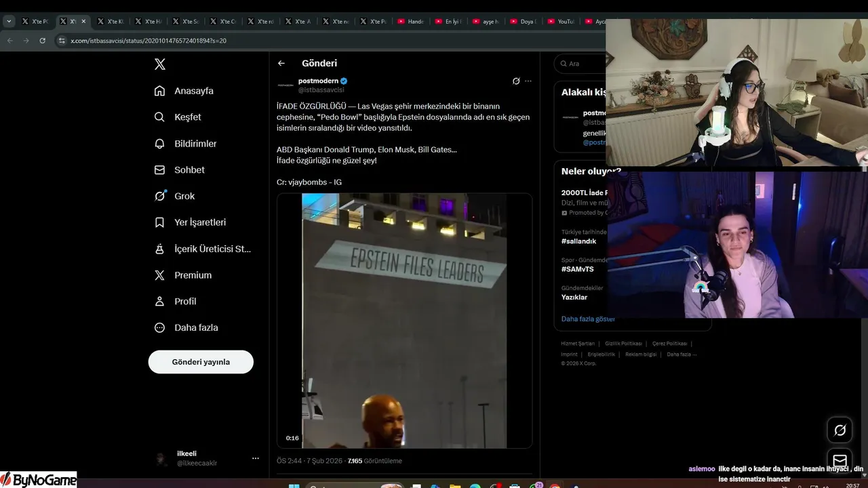Open account menu dots next to ilkeeli
This screenshot has height=488, width=868.
256,458
